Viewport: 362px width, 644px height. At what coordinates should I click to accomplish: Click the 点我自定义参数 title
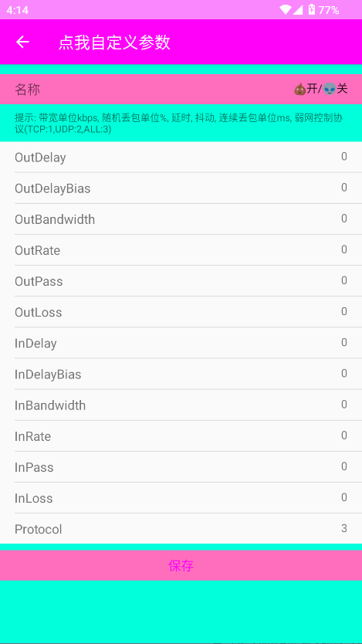(114, 42)
